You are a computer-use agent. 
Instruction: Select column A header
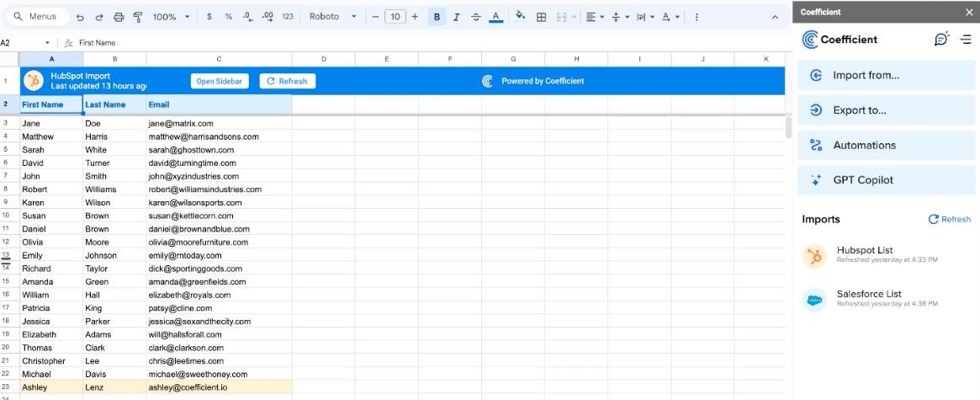click(51, 59)
